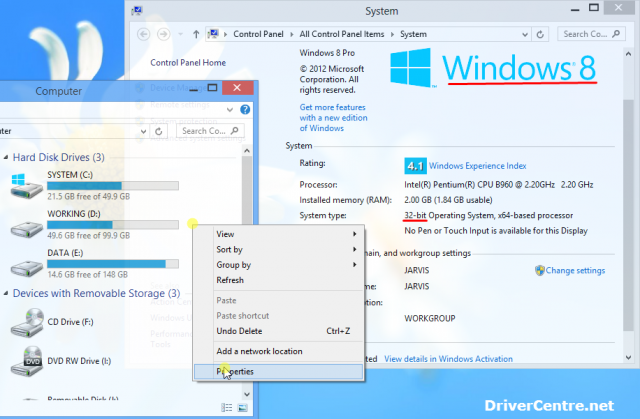Select DATA (E:) drive icon

(27, 268)
